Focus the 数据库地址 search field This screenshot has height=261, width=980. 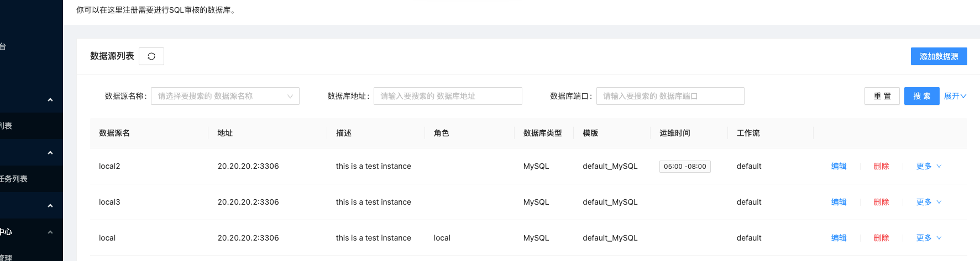coord(448,96)
